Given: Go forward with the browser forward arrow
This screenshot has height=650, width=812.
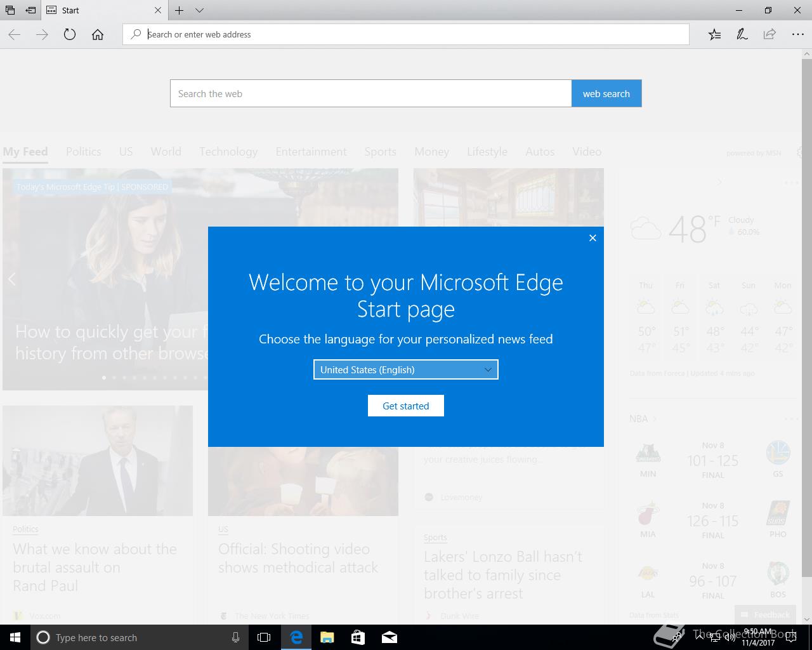Looking at the screenshot, I should coord(42,35).
